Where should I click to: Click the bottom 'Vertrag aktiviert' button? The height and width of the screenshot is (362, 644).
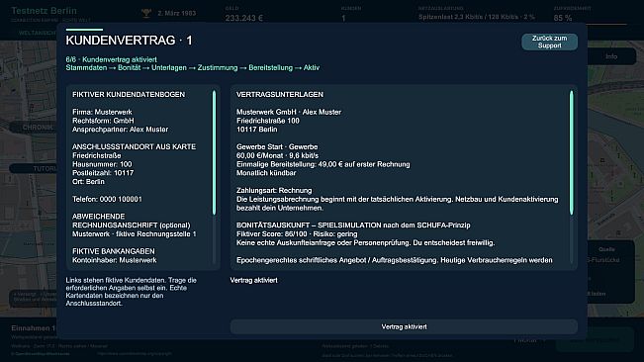tap(404, 326)
